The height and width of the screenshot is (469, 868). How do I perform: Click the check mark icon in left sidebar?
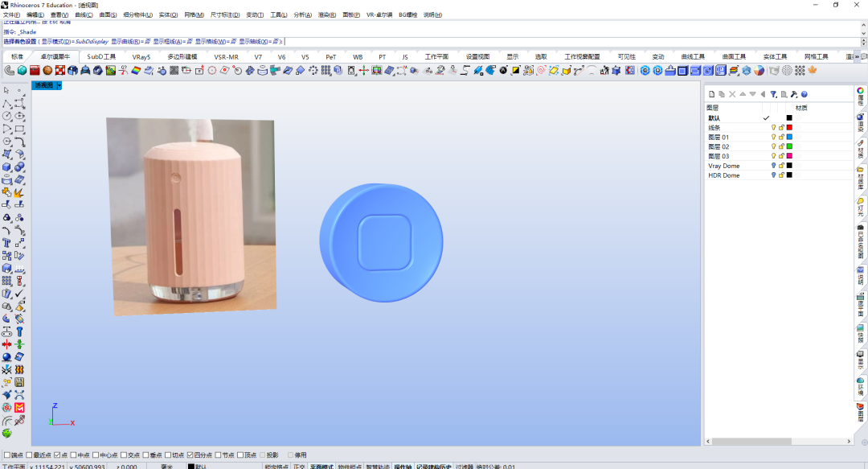[19, 294]
